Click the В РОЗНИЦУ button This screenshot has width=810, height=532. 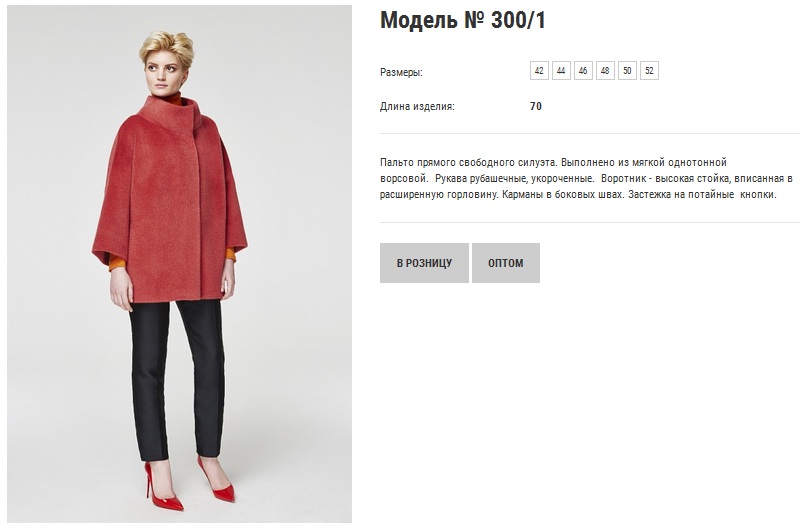click(424, 263)
